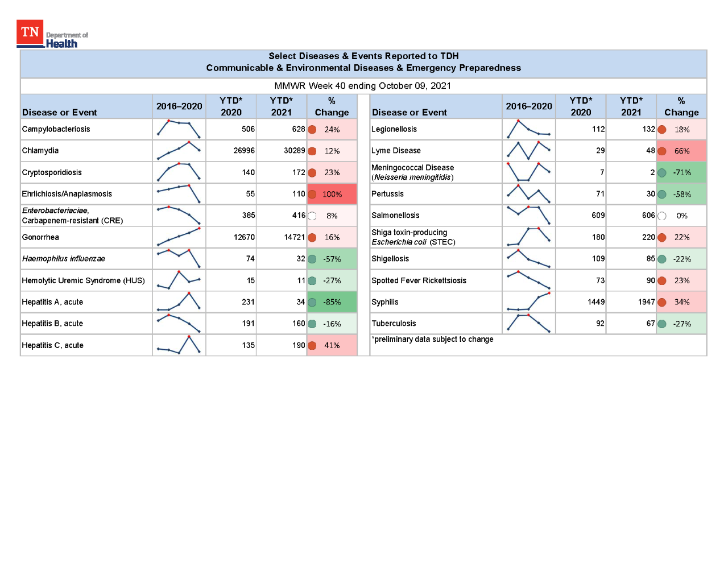Select the Spotted Fever Rickettsiosis sparkline
This screenshot has height=562, width=728.
tap(528, 280)
